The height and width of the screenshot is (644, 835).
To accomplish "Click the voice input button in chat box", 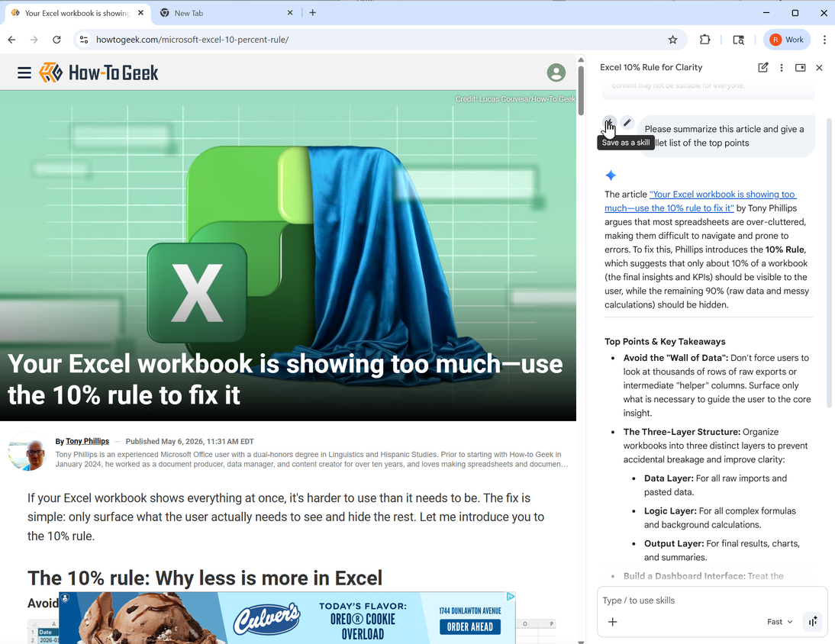I will click(x=813, y=622).
